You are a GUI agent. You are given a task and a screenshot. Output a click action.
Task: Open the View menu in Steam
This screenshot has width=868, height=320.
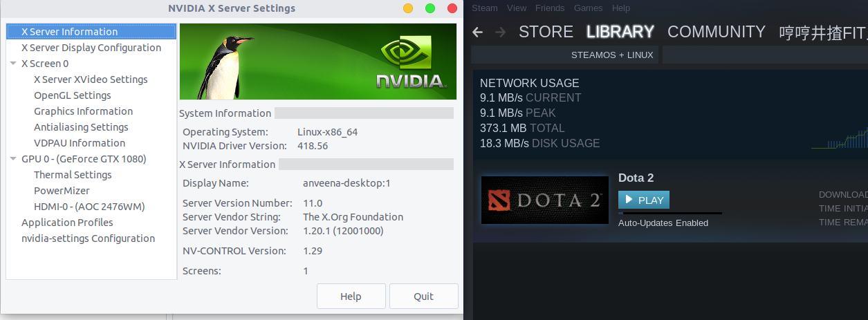pyautogui.click(x=517, y=8)
